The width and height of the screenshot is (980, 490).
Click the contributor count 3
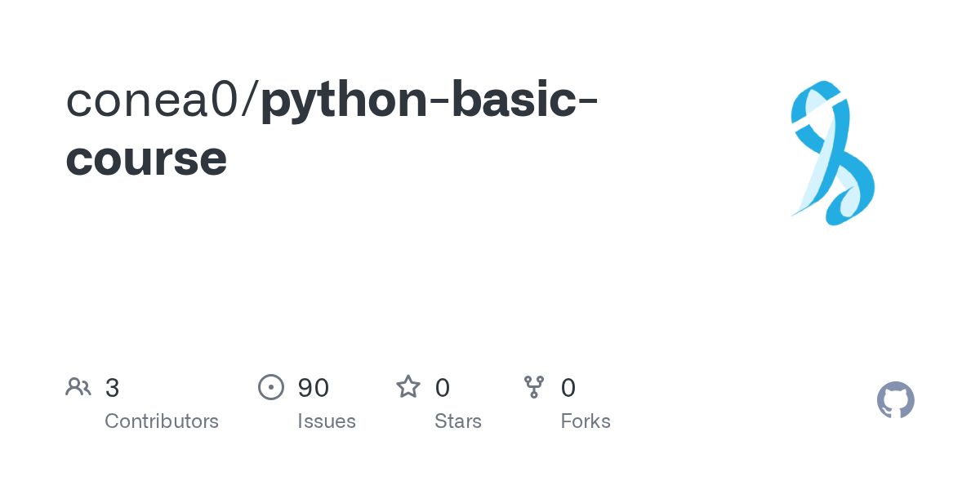pos(113,388)
